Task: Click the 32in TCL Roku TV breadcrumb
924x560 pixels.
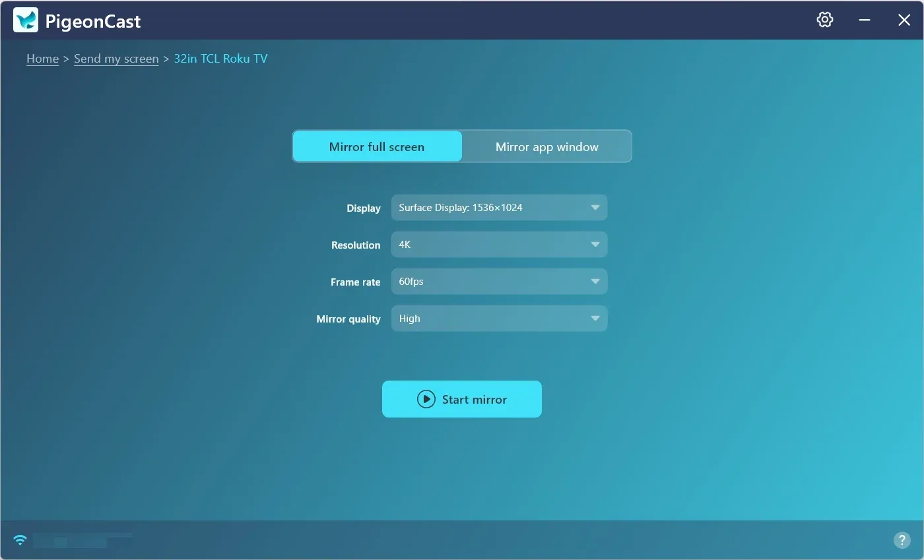Action: point(221,59)
